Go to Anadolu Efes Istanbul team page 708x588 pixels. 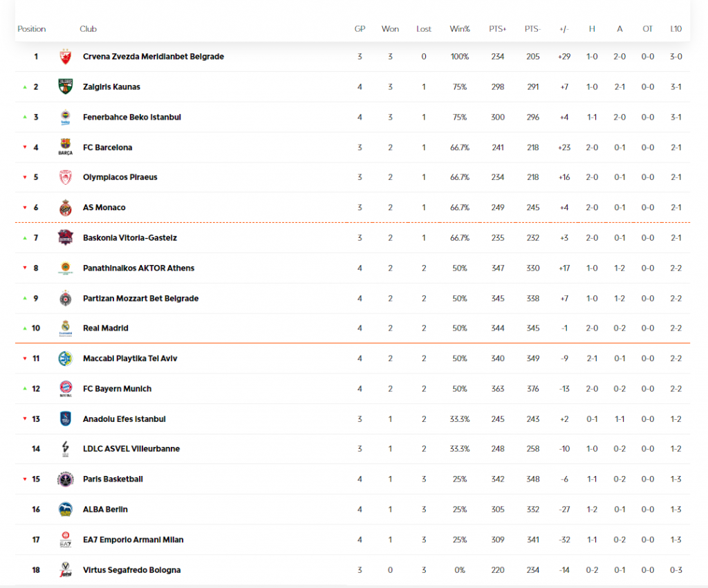[x=124, y=419]
